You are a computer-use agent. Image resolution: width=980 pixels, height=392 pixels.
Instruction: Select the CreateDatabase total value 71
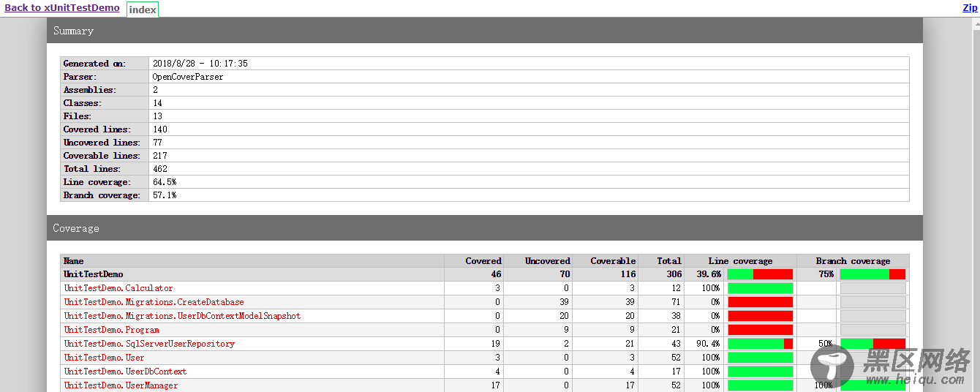coord(676,302)
